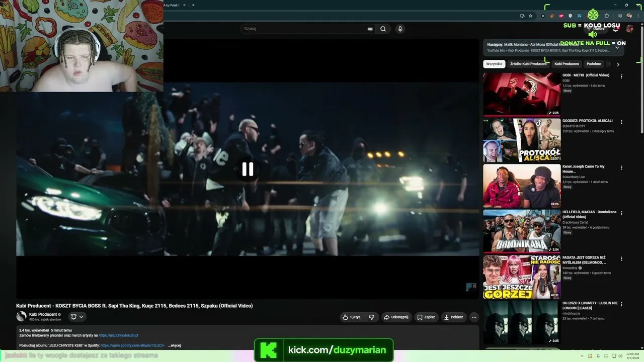
Task: Open options menu for OG ENZO X LINIASTY video
Action: (x=621, y=304)
